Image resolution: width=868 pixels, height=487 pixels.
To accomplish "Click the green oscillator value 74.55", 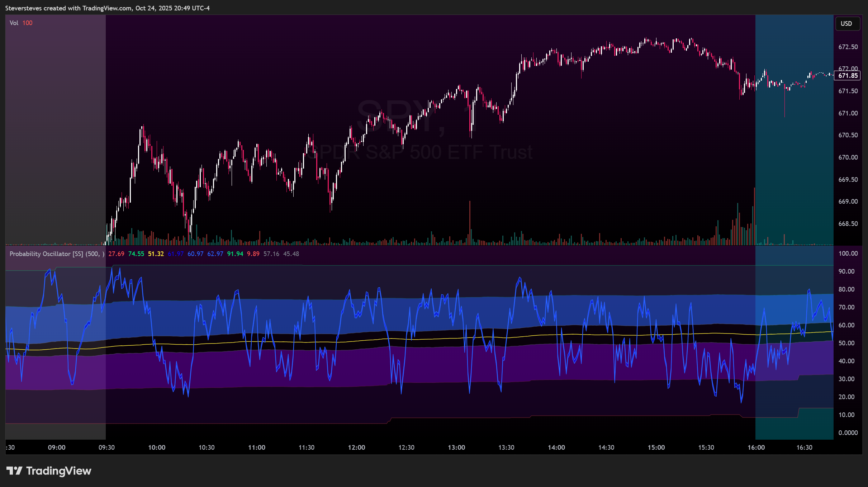I will (136, 254).
